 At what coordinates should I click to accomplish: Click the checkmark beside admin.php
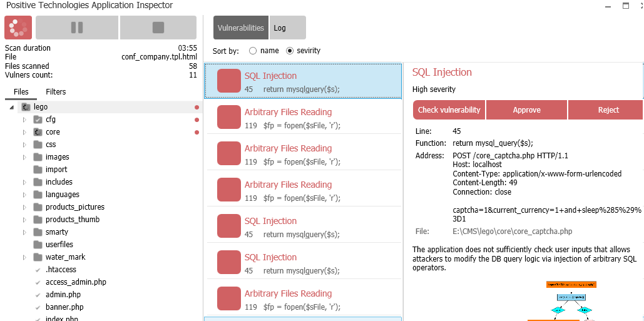point(38,295)
